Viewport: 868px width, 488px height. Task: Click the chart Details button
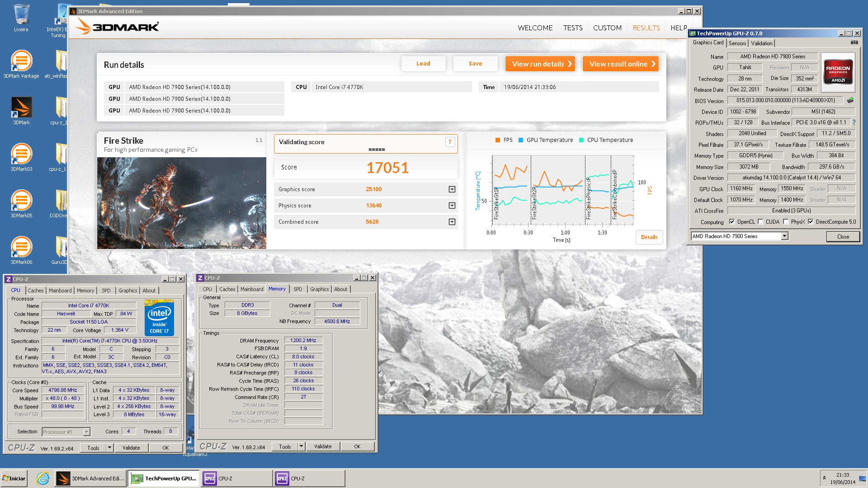[x=649, y=237]
